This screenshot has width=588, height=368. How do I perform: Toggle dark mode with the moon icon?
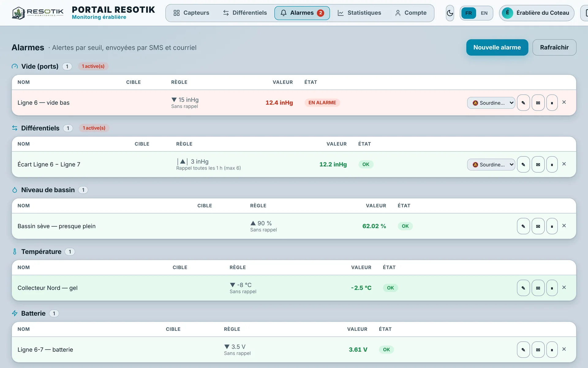pos(450,13)
